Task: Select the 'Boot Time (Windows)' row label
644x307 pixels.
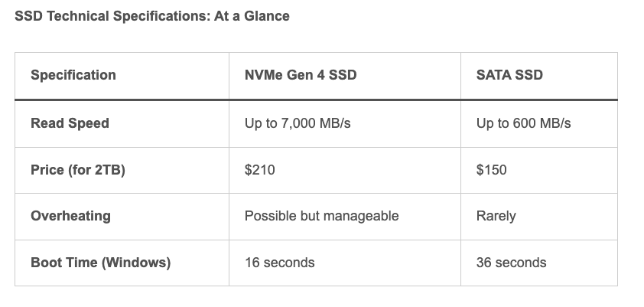Action: (100, 263)
